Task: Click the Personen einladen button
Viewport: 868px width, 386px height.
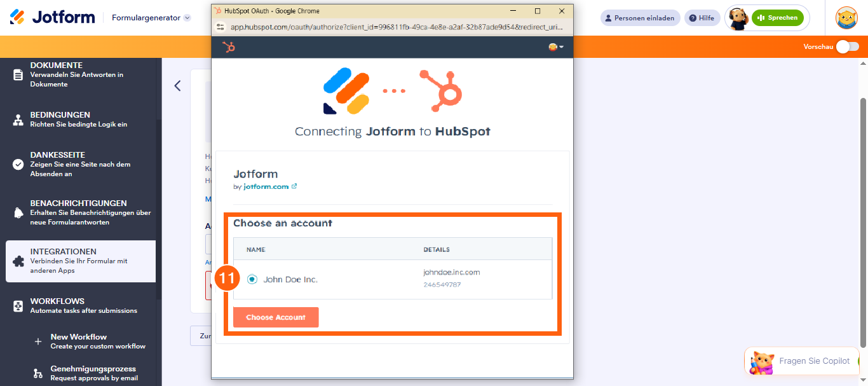Action: tap(640, 18)
